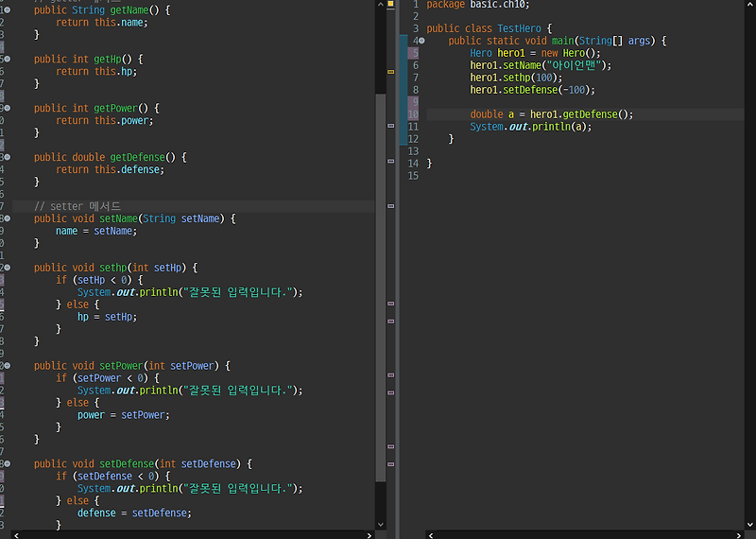
Task: Collapse the setPower method fold toggle
Action: [8, 366]
